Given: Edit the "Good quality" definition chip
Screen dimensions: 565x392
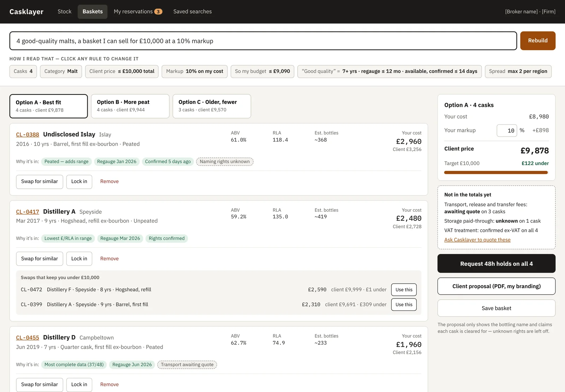Looking at the screenshot, I should tap(389, 71).
